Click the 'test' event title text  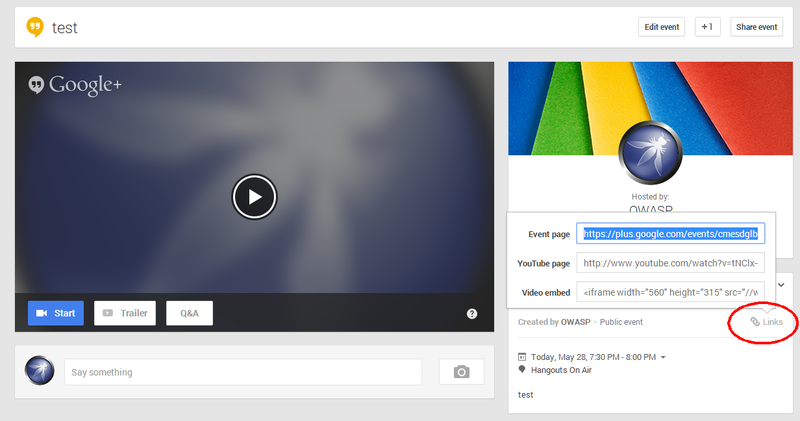tap(65, 28)
